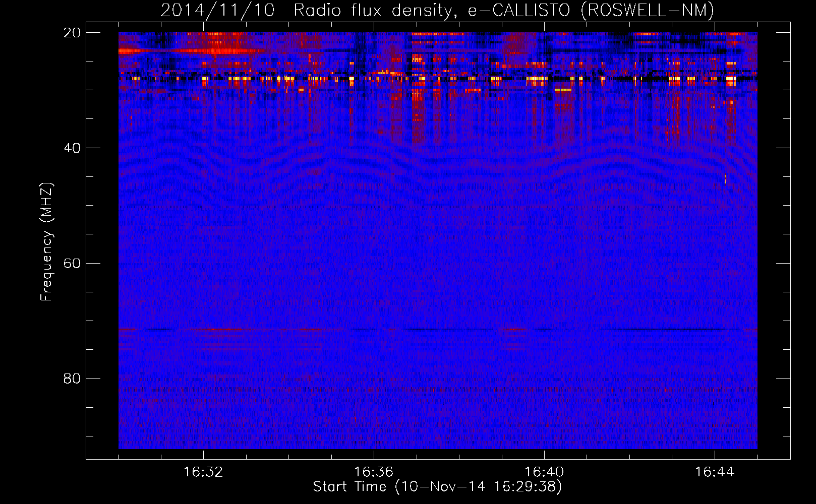Viewport: 816px width, 504px height.
Task: Click the 16:32 time tick label
Action: tap(203, 472)
